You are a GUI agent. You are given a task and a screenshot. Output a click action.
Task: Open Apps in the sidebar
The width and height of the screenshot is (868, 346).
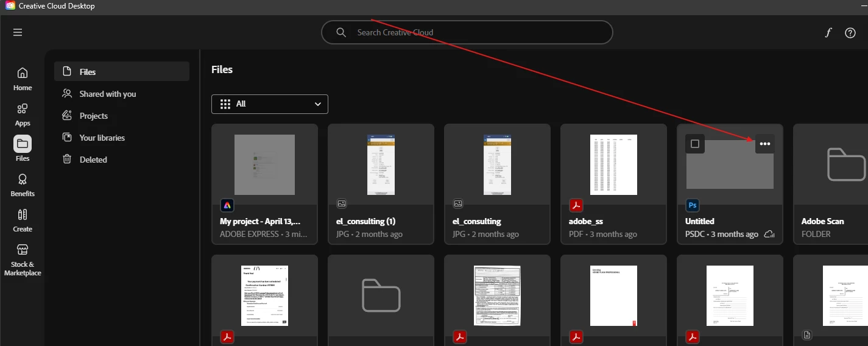[x=23, y=115]
